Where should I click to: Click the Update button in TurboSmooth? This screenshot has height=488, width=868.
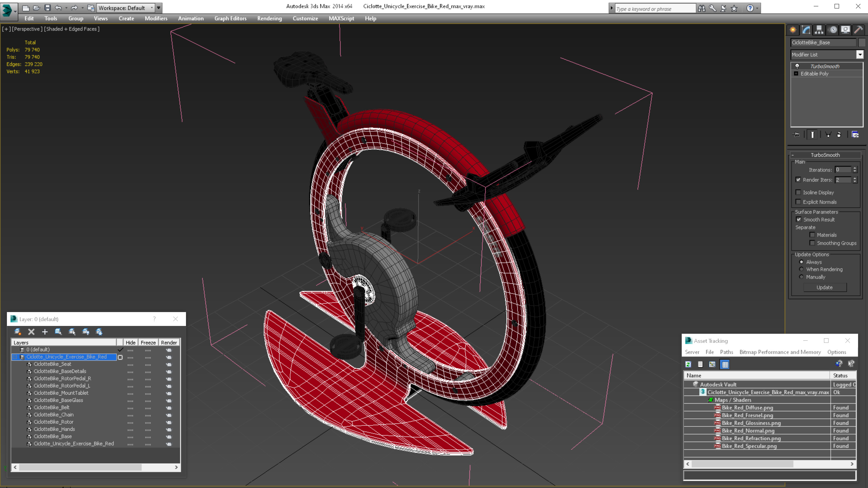825,287
